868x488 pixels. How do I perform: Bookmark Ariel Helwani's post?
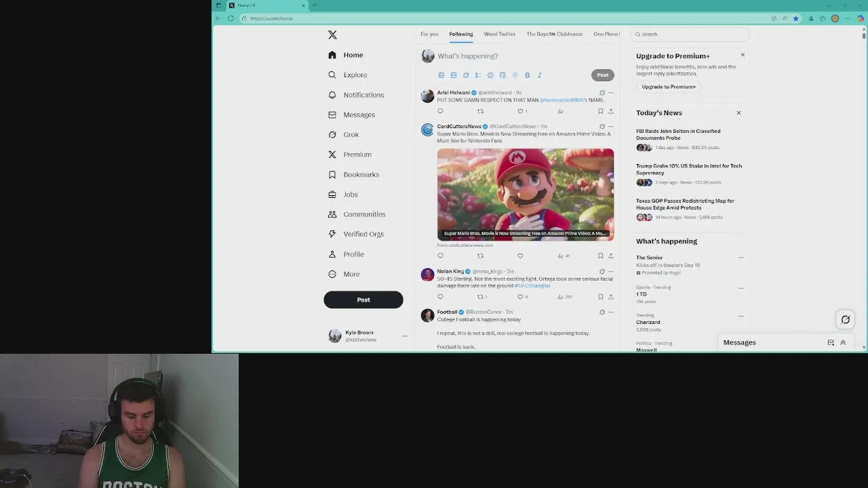600,111
